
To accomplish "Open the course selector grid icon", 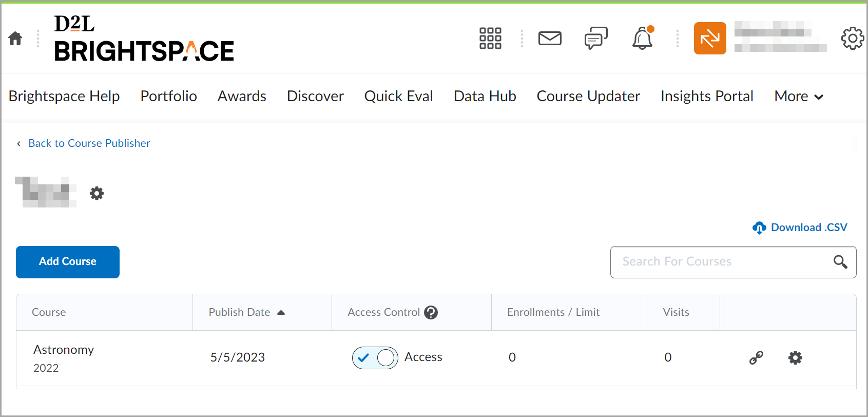I will click(x=490, y=39).
